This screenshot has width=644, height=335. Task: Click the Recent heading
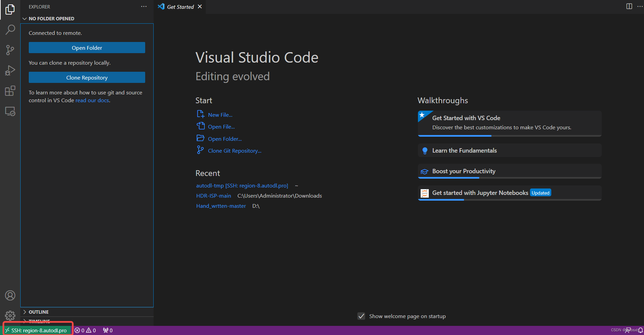[208, 173]
